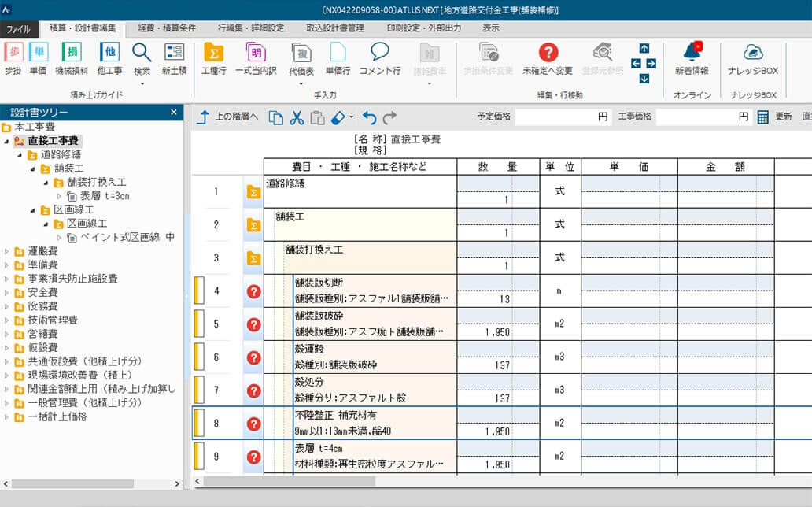Move row down with down arrow
The image size is (812, 507).
(x=644, y=79)
